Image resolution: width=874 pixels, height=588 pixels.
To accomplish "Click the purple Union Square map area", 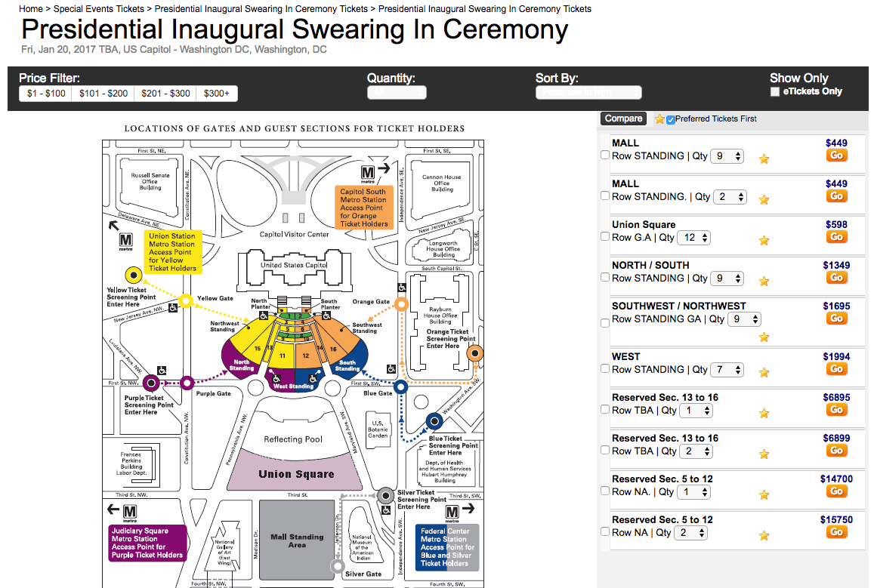I will point(296,473).
